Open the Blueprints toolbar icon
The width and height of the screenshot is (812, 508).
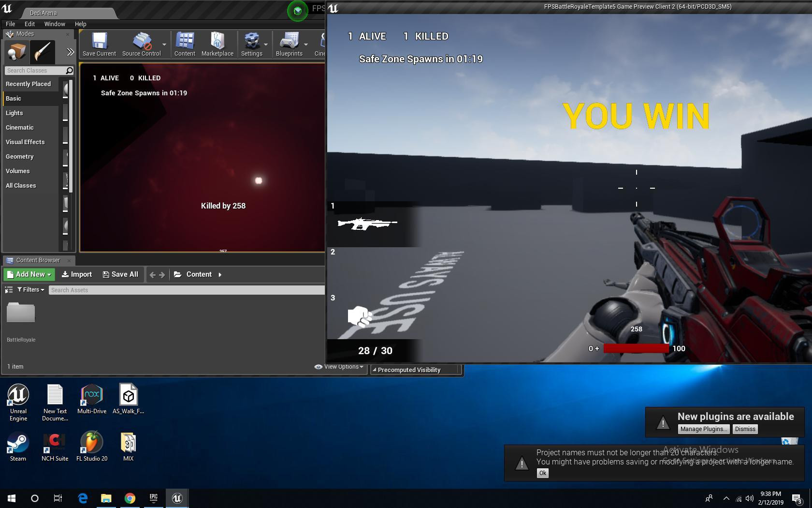(289, 44)
